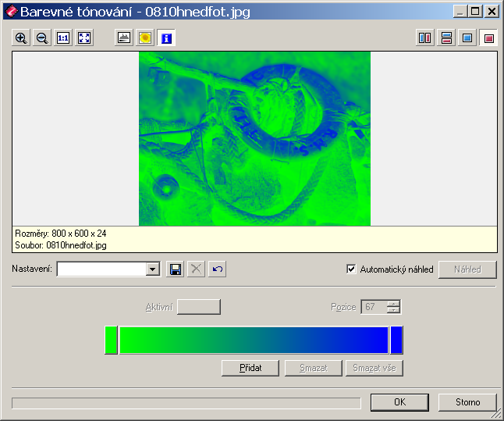Save the current settings preset
The height and width of the screenshot is (421, 504).
coord(176,269)
